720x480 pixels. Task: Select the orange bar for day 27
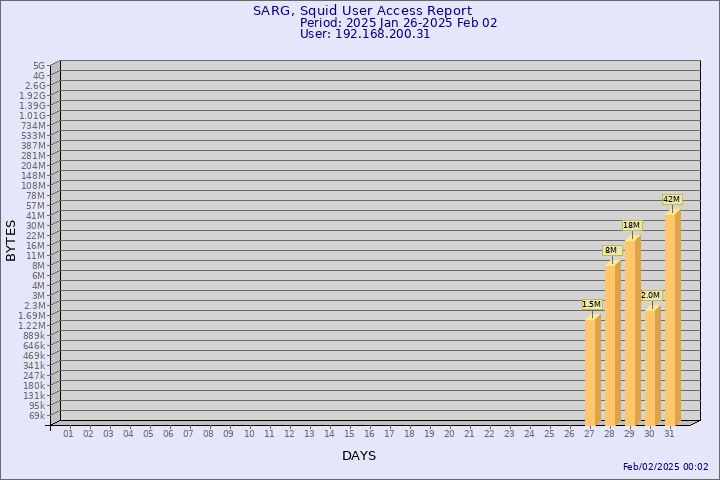tap(592, 371)
